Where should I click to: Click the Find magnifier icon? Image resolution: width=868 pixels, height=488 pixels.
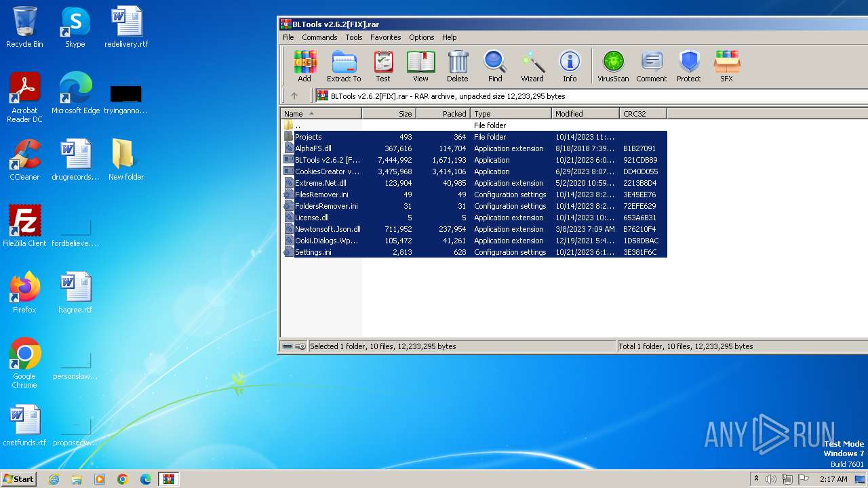coord(495,66)
